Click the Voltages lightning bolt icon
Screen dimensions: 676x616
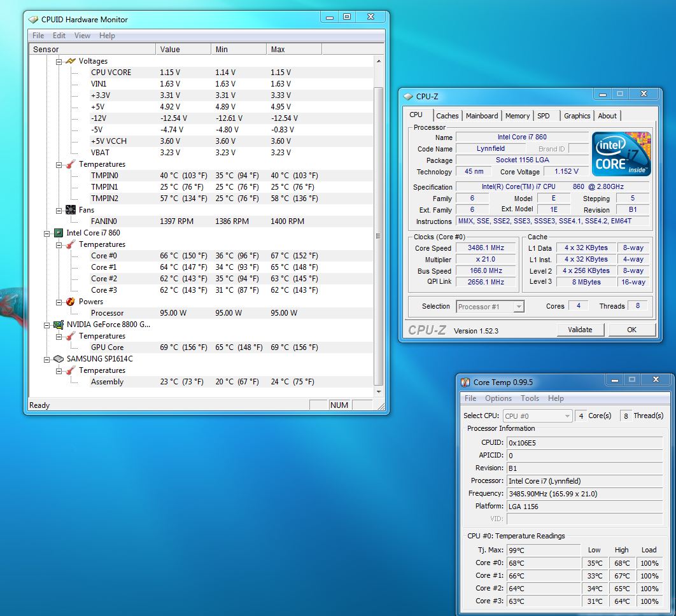click(70, 61)
